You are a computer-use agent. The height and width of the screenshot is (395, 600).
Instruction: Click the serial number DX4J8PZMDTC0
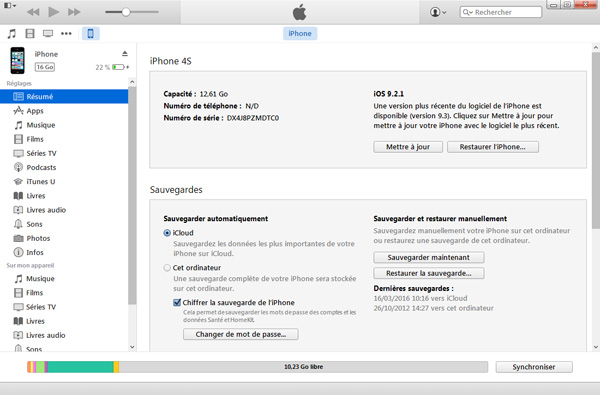click(x=253, y=118)
